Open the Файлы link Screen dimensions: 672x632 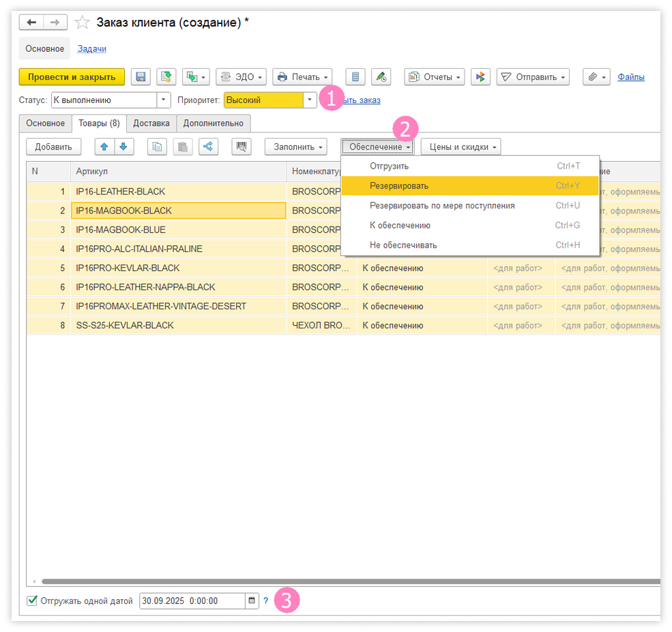tap(631, 77)
